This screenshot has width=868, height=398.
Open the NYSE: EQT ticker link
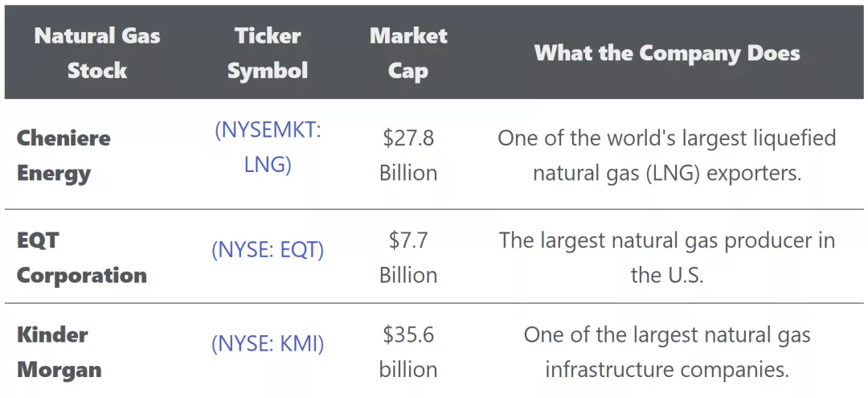268,250
